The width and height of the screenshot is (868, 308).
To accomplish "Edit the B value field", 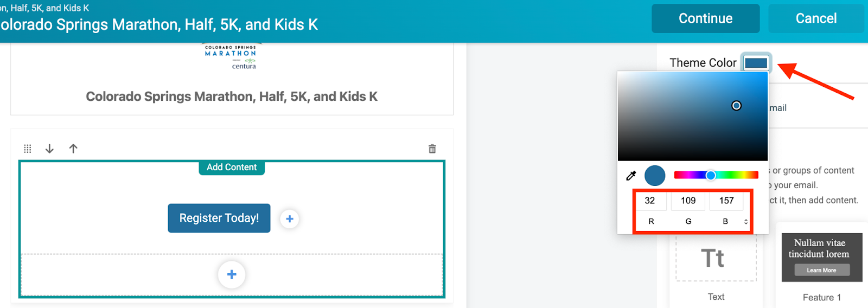I will (x=726, y=201).
